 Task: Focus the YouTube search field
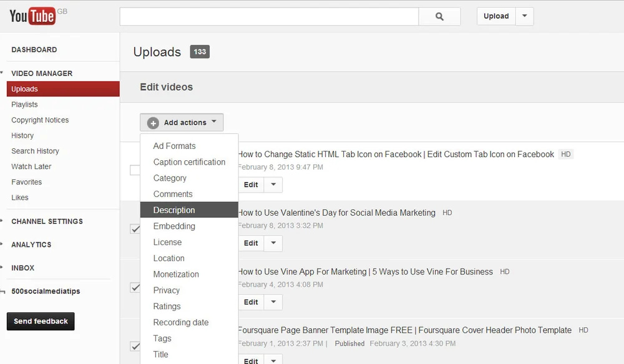[269, 16]
